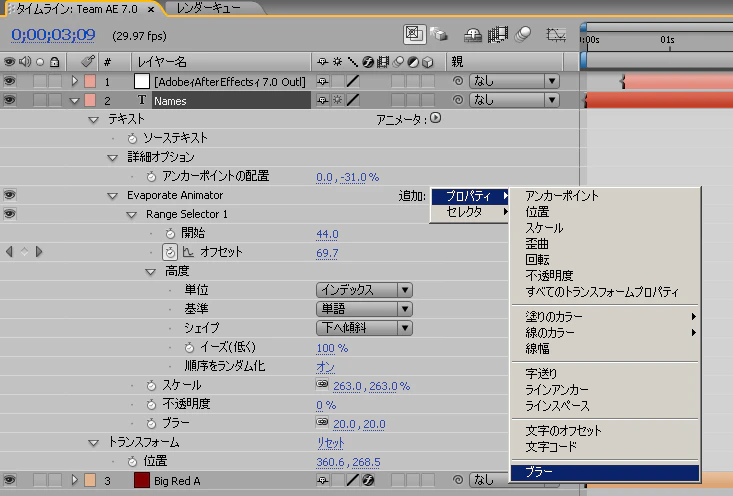Toggle オフセット keyframe diamond

point(24,252)
